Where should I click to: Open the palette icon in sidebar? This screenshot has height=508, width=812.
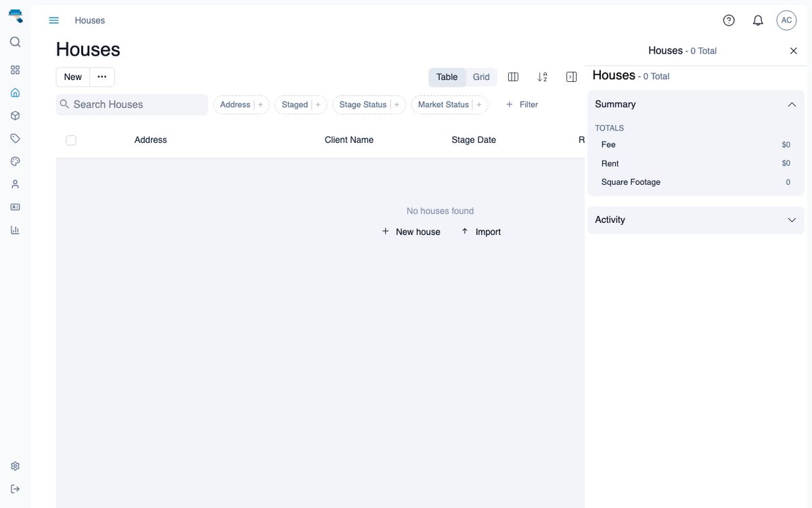pos(15,161)
